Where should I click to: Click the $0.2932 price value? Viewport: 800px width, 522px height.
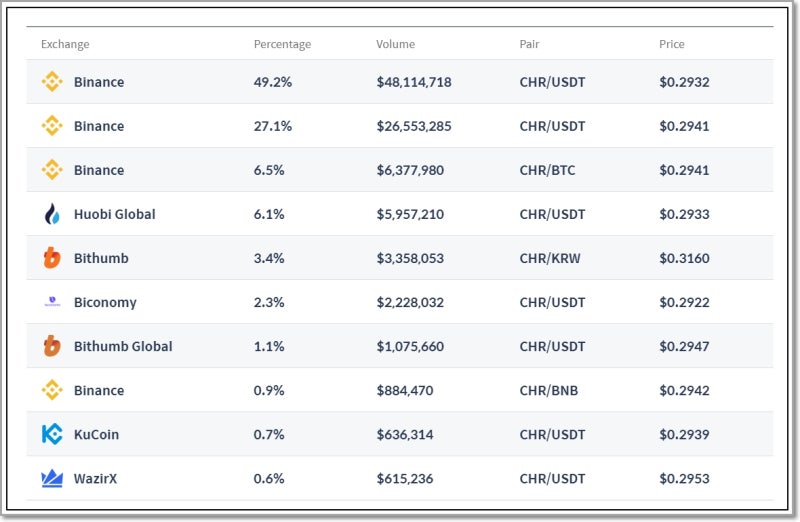(x=684, y=82)
